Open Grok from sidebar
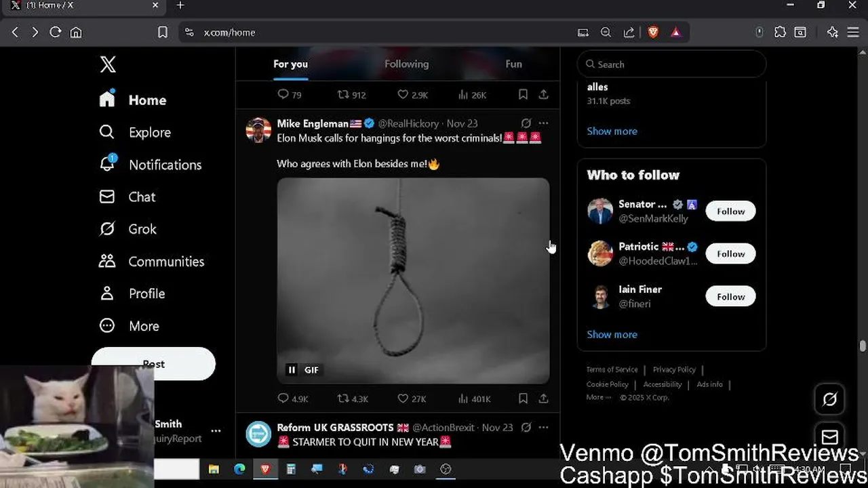The height and width of the screenshot is (488, 868). 127,229
